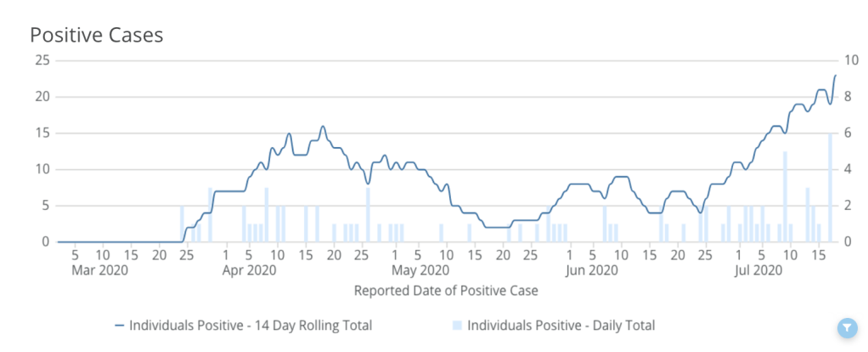
Task: Click the dark blue line legend marker
Action: [x=119, y=325]
